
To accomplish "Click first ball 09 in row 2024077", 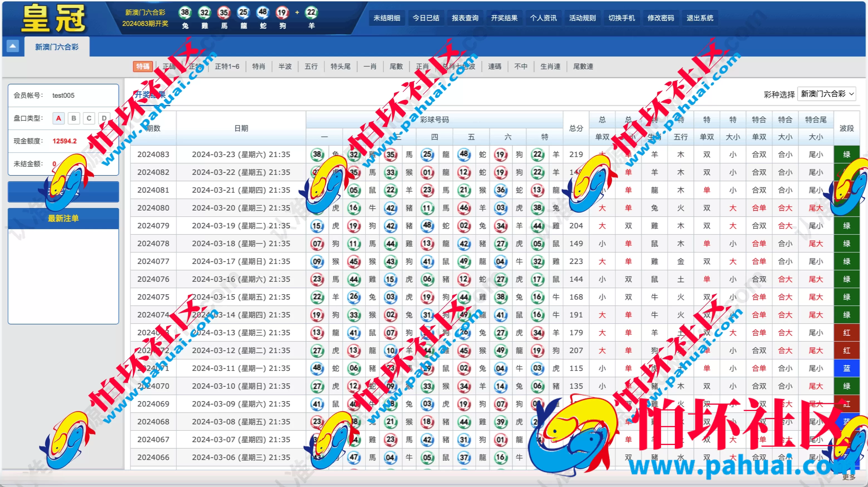I will click(x=317, y=261).
